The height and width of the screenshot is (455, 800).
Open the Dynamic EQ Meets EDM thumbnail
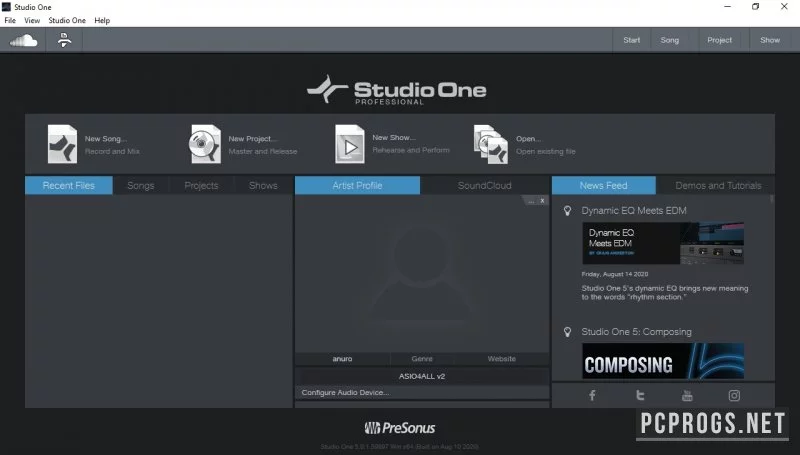click(x=663, y=243)
